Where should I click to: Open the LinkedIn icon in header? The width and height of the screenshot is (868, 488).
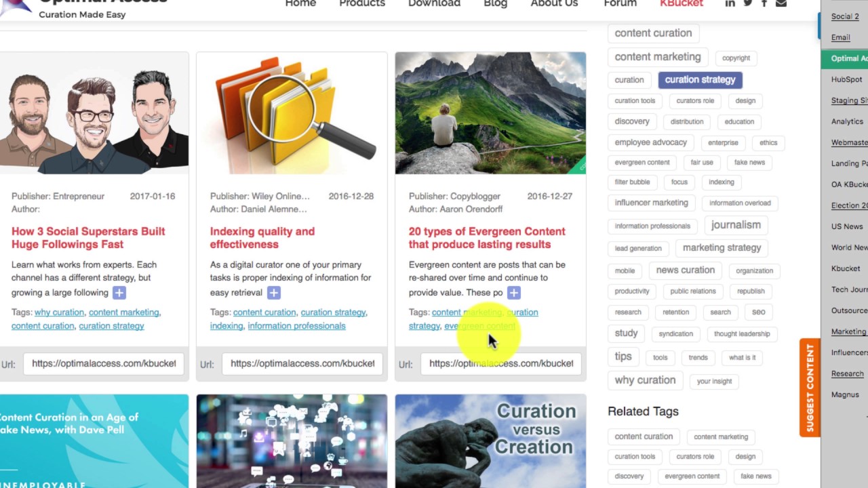730,3
